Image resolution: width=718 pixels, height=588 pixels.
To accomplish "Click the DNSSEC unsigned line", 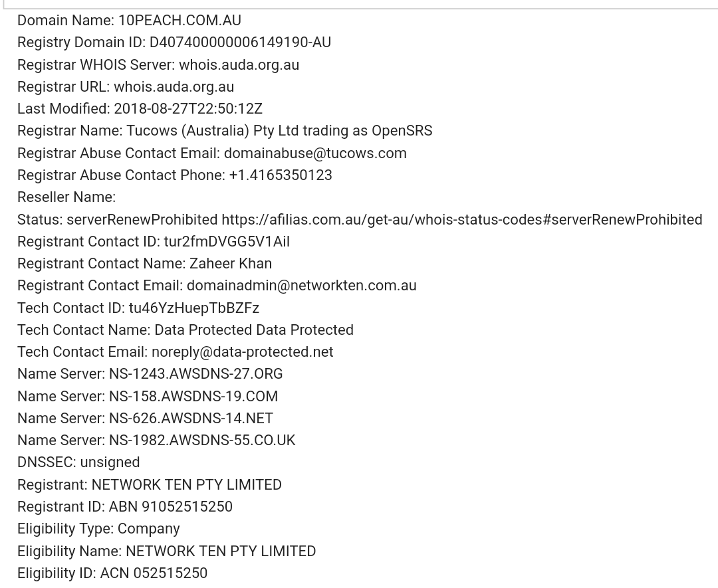I will click(78, 462).
